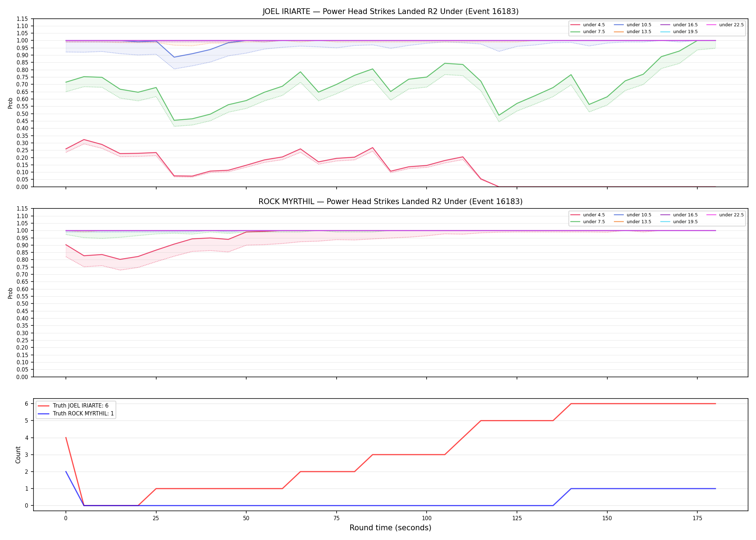756x540 pixels.
Task: Click the 'Prob' label of ROCK MYRTHIL chart
Action: (10, 293)
